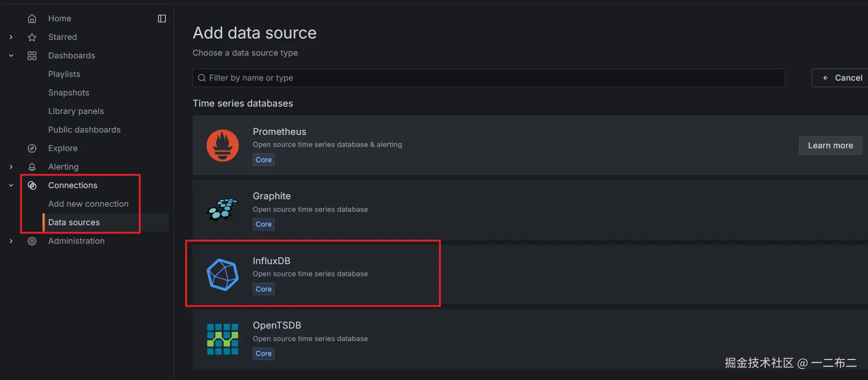The image size is (868, 380).
Task: Click the InfluxDB polyhedron logo icon
Action: click(x=223, y=275)
